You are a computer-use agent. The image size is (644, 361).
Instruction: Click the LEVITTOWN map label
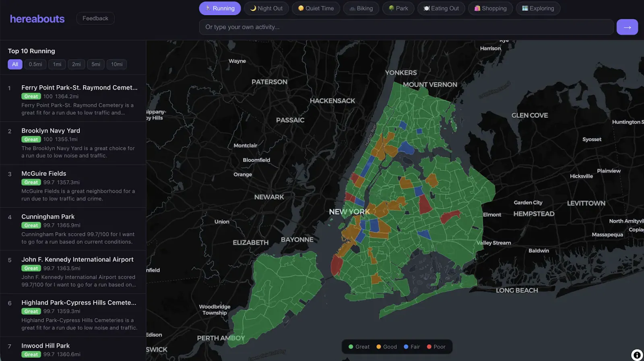(x=586, y=203)
